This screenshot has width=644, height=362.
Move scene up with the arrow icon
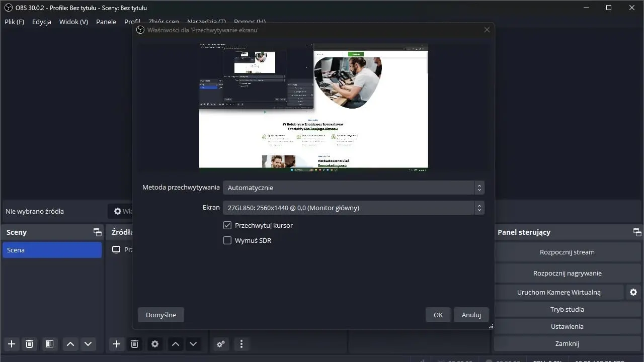click(x=70, y=344)
